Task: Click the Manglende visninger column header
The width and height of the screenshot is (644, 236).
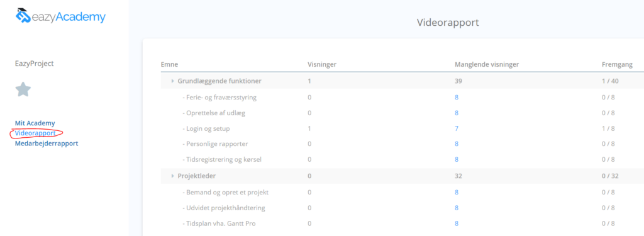Action: coord(486,64)
